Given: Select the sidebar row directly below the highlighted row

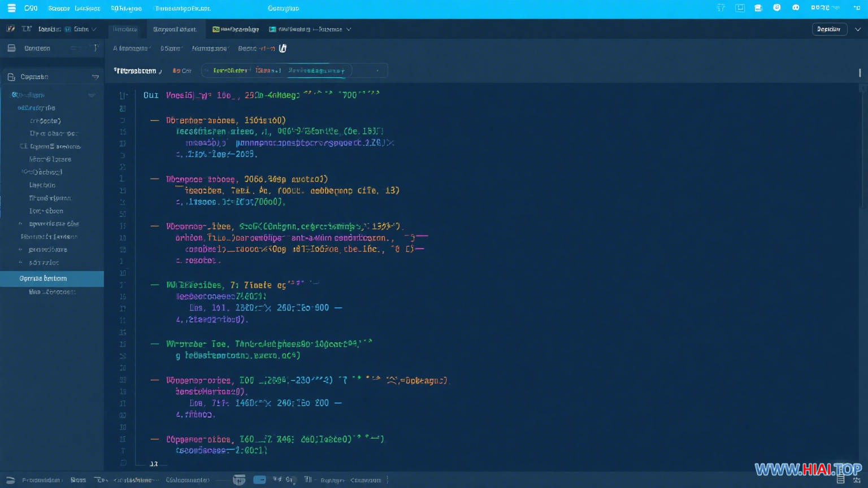Looking at the screenshot, I should (x=52, y=292).
